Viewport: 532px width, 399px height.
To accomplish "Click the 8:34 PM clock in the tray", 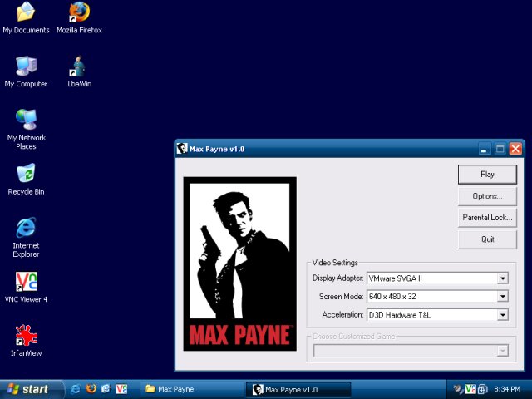I will tap(507, 389).
